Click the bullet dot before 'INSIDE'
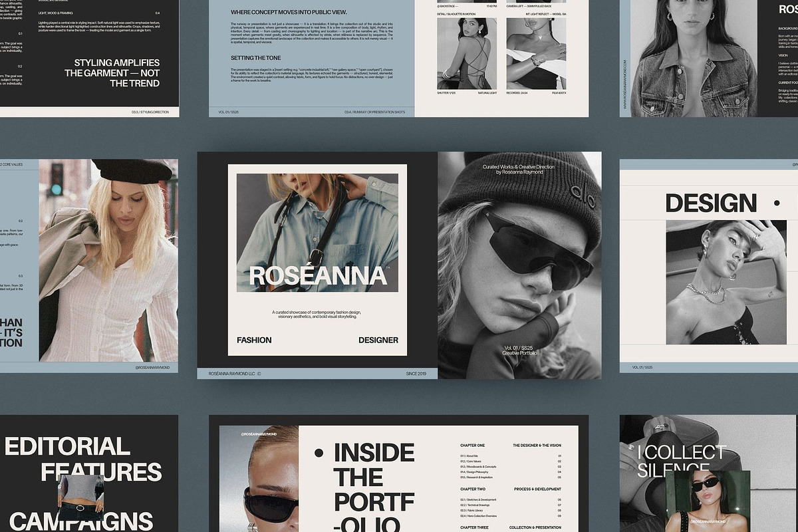The width and height of the screenshot is (798, 532). tap(319, 453)
